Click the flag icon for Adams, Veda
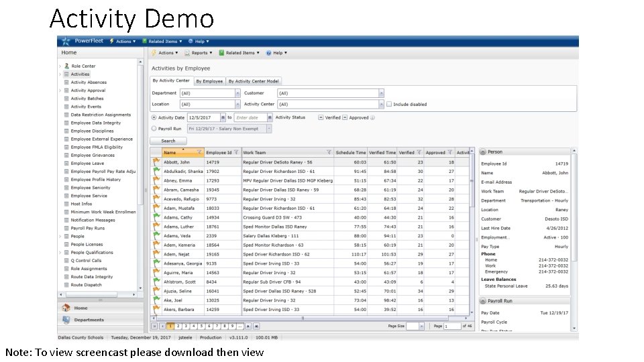The image size is (644, 362). [156, 236]
